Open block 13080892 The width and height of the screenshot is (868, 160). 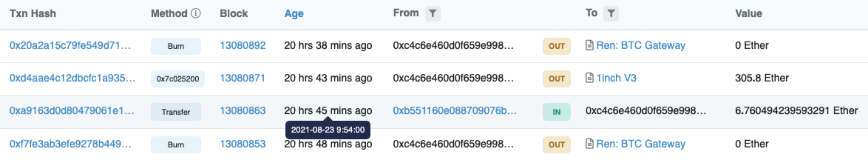coord(242,46)
